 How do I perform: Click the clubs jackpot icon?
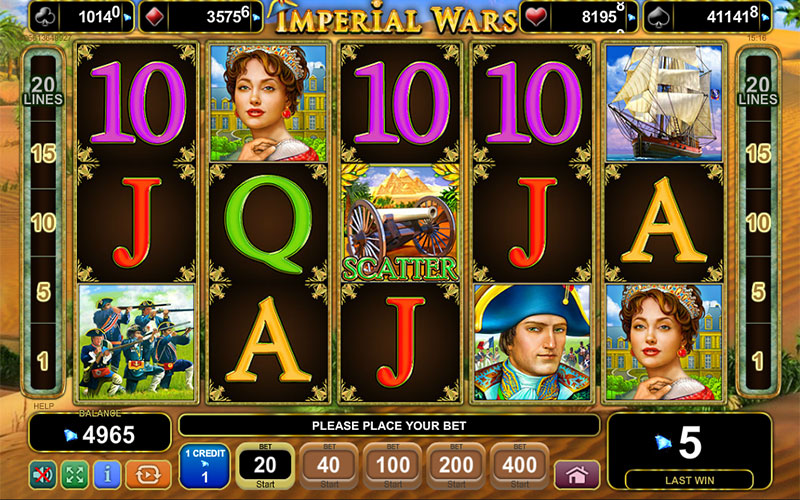pos(45,17)
